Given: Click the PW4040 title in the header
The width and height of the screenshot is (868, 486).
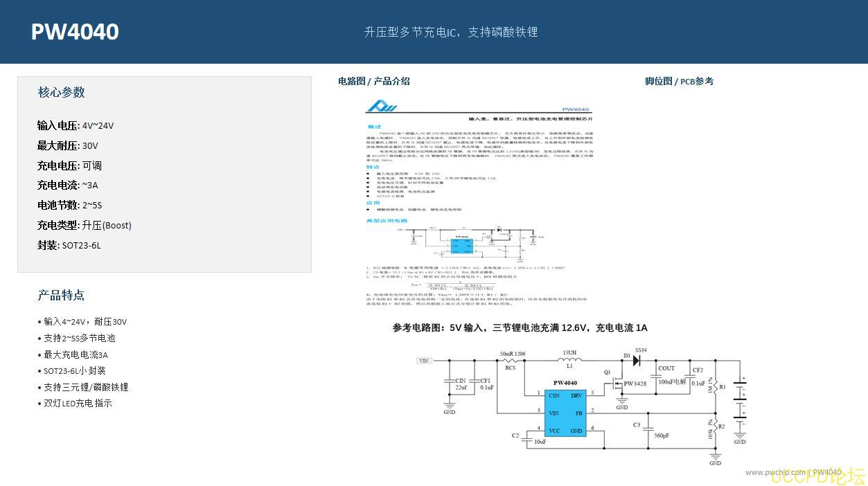Looking at the screenshot, I should coord(75,32).
